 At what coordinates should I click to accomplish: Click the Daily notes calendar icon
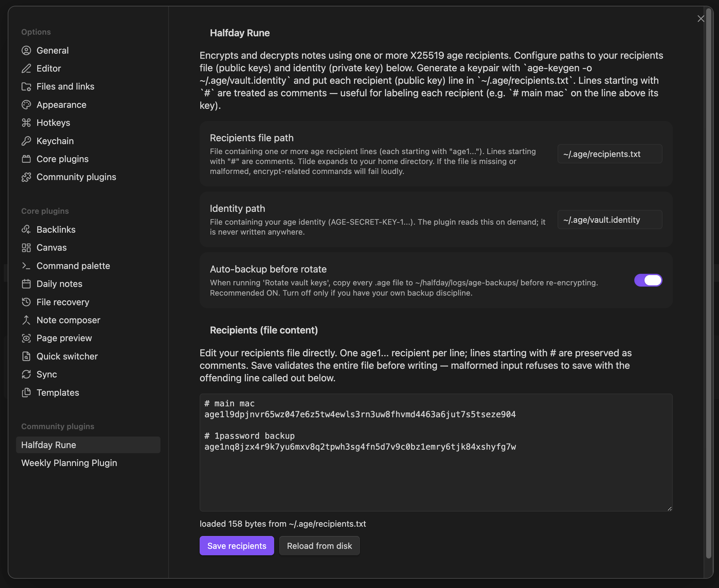[26, 284]
